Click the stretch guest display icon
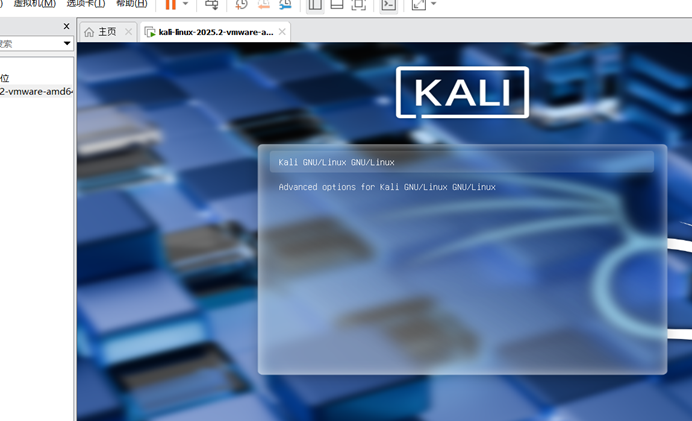The image size is (692, 421). (x=418, y=4)
